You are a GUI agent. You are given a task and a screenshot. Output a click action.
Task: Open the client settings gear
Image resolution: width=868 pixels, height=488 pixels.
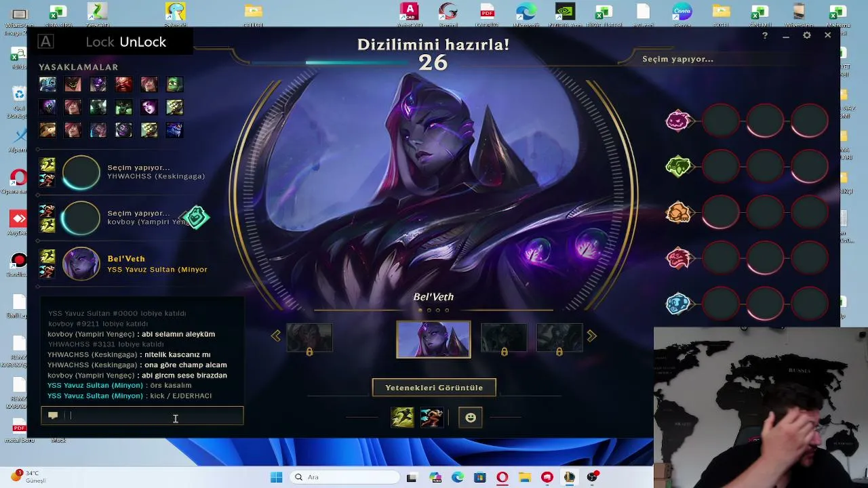pyautogui.click(x=807, y=35)
